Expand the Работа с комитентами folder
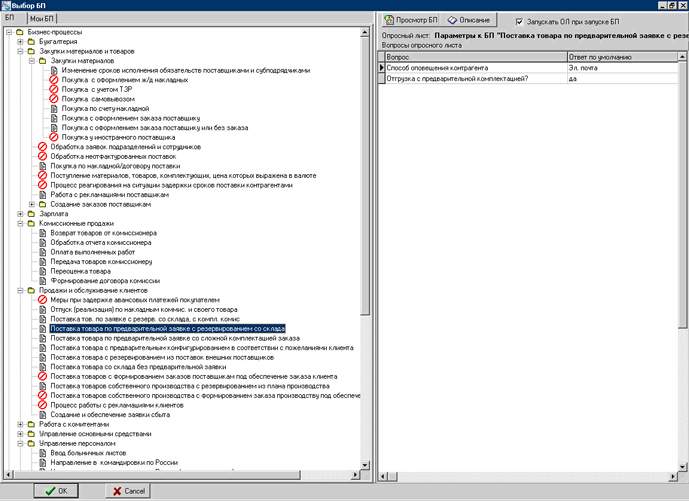689x501 pixels. (20, 425)
